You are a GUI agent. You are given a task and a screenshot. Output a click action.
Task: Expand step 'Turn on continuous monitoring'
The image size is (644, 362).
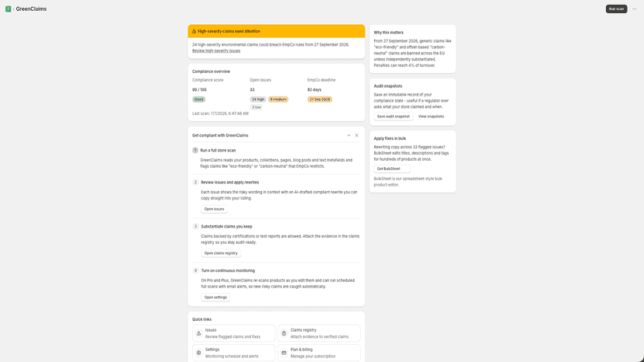tap(228, 270)
